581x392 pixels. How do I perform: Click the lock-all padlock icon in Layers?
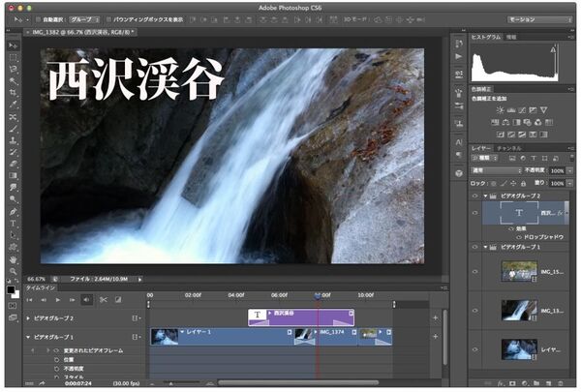523,183
